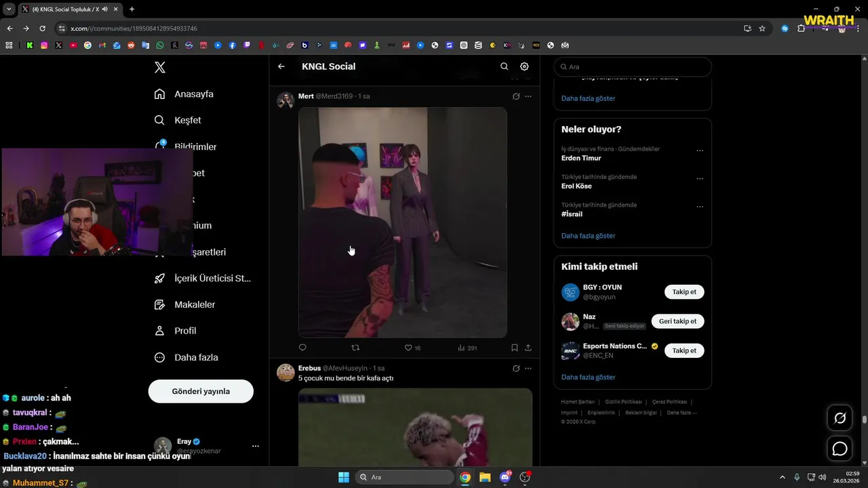Open the Gizlilik Politikası footer link
This screenshot has height=488, width=868.
[x=623, y=402]
